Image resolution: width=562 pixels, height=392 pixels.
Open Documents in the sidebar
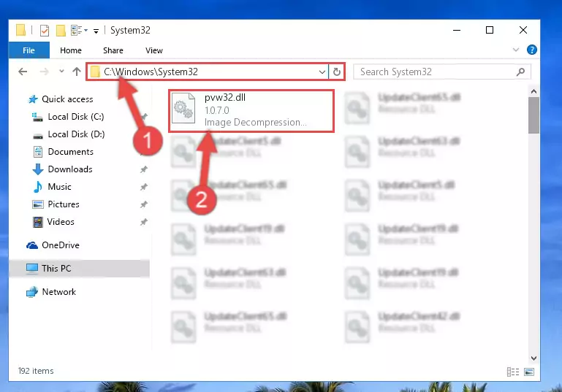(x=71, y=152)
